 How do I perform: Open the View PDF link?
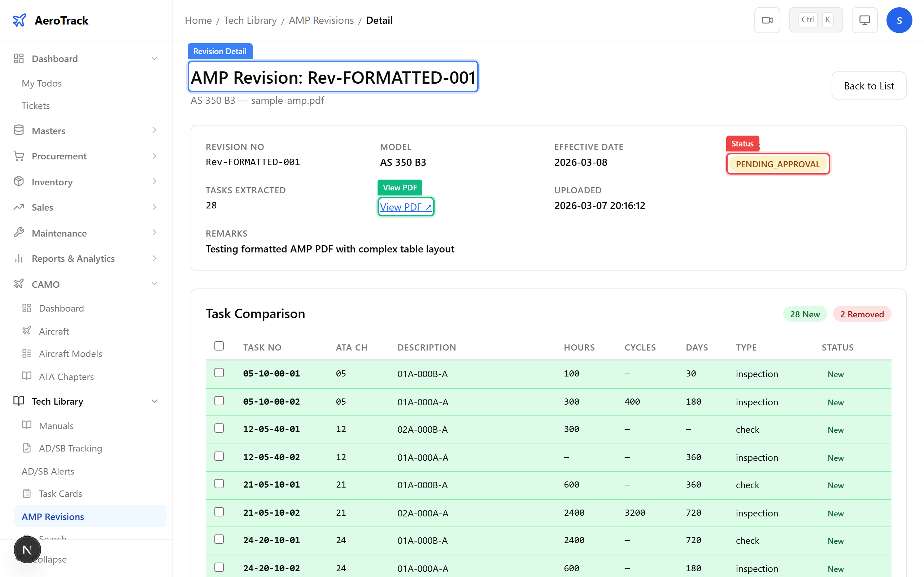(405, 207)
